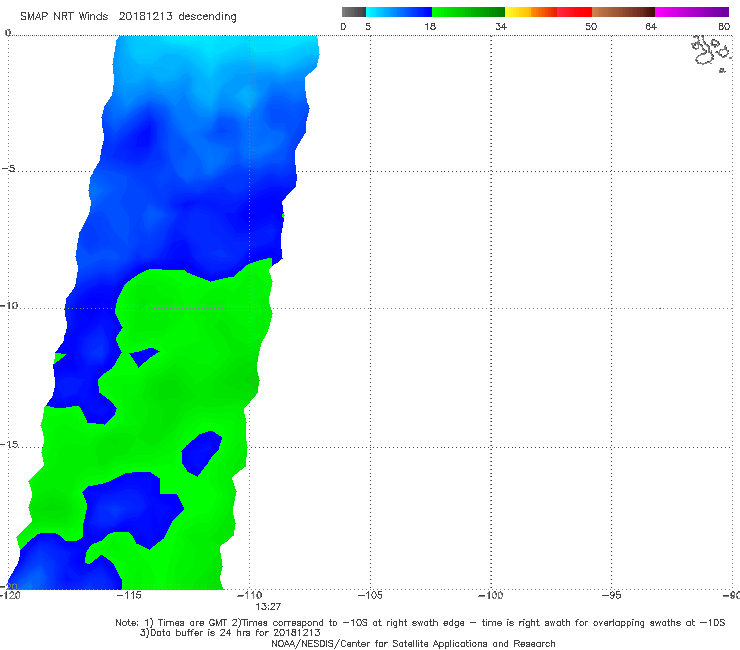Click the swath time label '13:27'
The width and height of the screenshot is (740, 650).
pyautogui.click(x=268, y=607)
